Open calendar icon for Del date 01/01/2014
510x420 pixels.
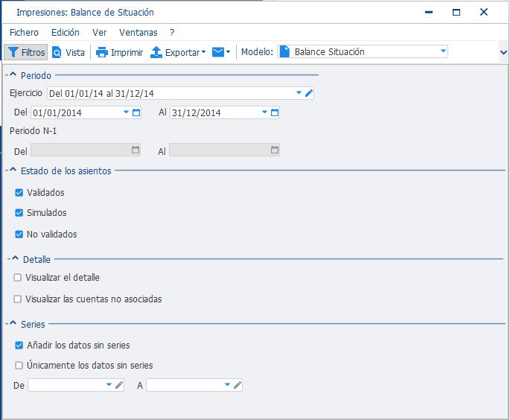tap(136, 112)
